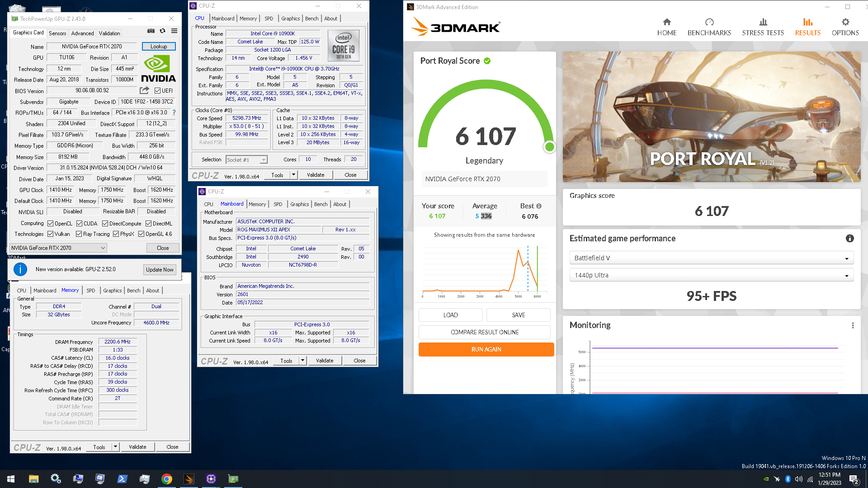
Task: Click the Estimated game performance info icon
Action: point(850,239)
